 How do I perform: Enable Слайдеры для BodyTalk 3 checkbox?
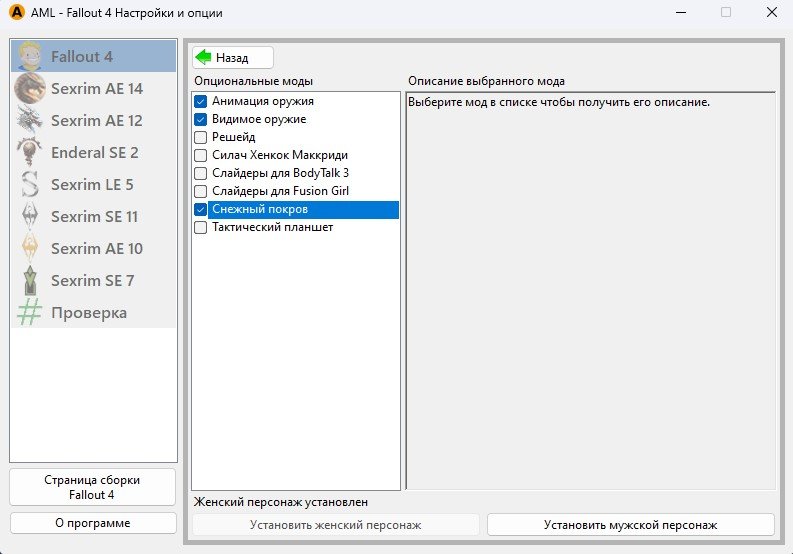(201, 174)
